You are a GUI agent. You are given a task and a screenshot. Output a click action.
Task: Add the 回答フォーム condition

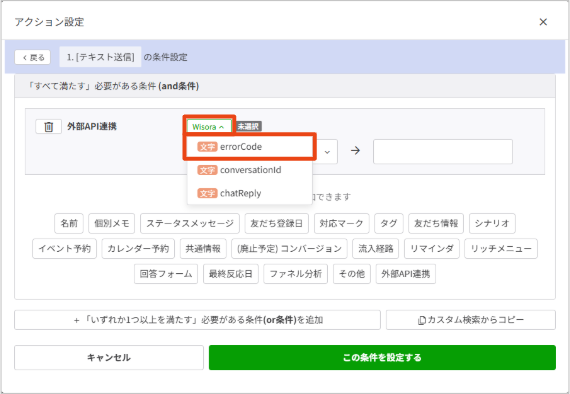click(166, 274)
